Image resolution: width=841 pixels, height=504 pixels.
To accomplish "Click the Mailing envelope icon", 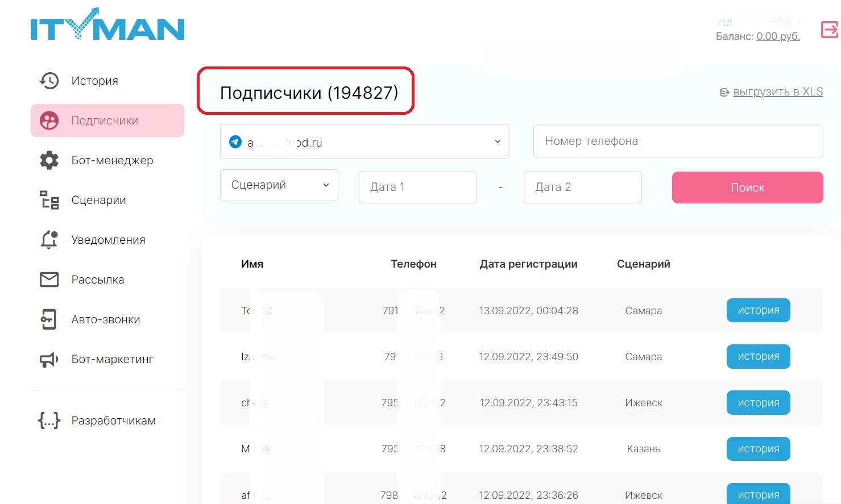I will pos(49,280).
